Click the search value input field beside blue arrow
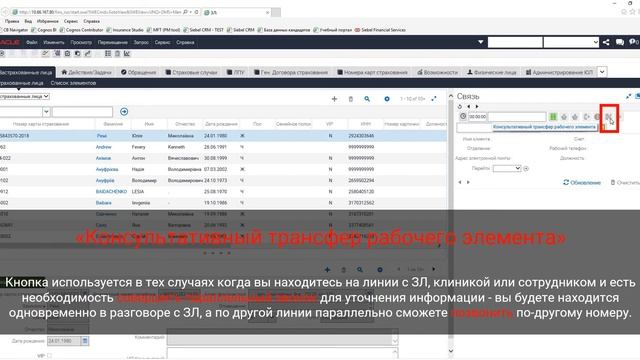The height and width of the screenshot is (360, 640). point(82,111)
